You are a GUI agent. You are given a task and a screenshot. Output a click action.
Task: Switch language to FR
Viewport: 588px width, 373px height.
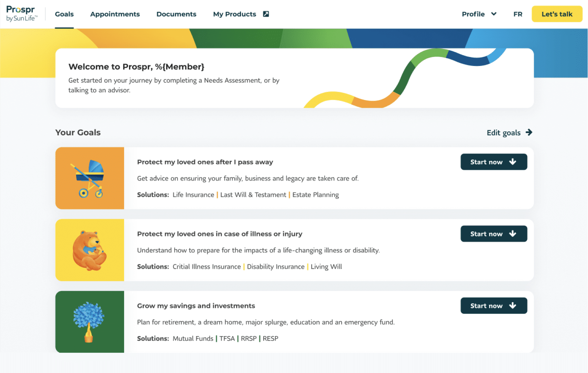(518, 14)
